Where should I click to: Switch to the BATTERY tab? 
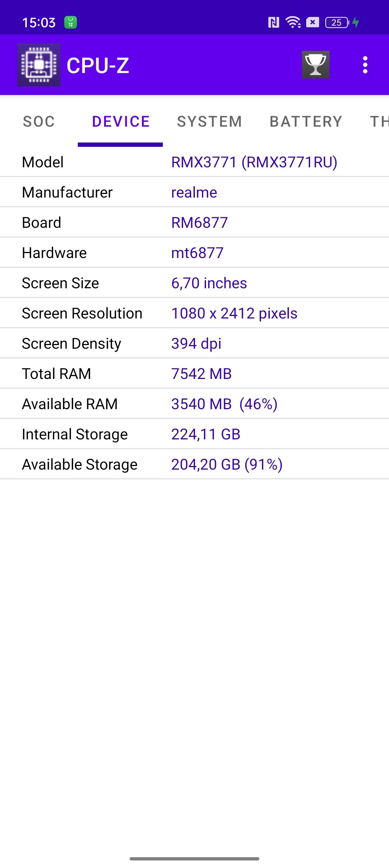pyautogui.click(x=306, y=122)
